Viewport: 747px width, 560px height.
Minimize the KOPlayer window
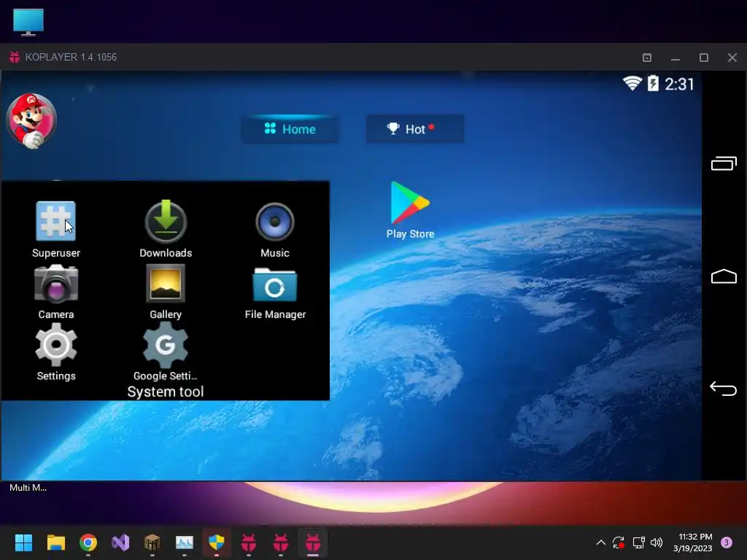tap(675, 58)
